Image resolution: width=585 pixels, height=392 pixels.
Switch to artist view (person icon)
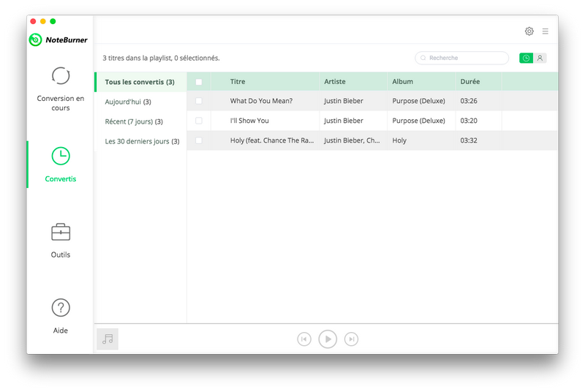click(x=540, y=59)
